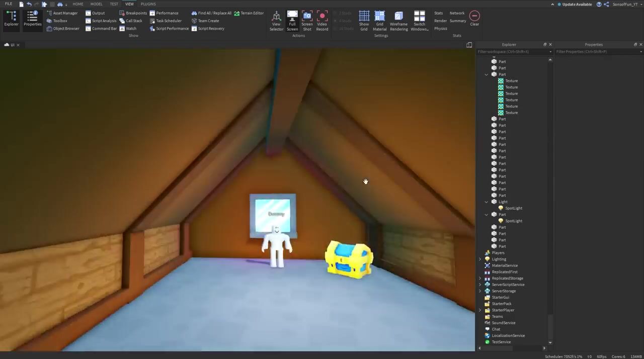Expand the ReplicatedStorage node
This screenshot has width=644, height=359.
coord(480,278)
